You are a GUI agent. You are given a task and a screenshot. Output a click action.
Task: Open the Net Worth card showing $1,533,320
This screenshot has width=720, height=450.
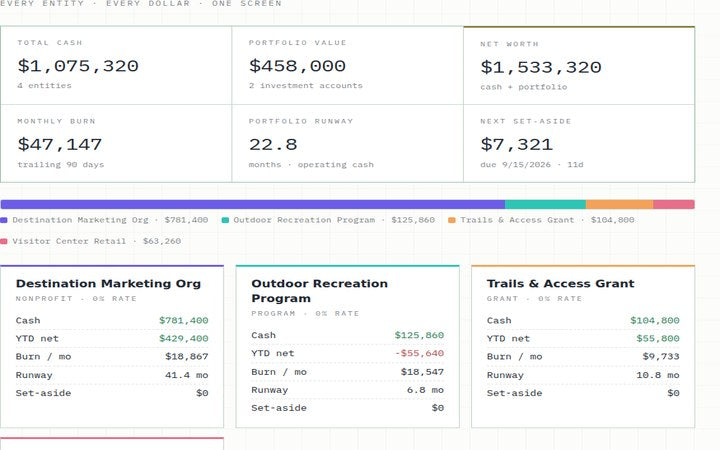coord(579,66)
